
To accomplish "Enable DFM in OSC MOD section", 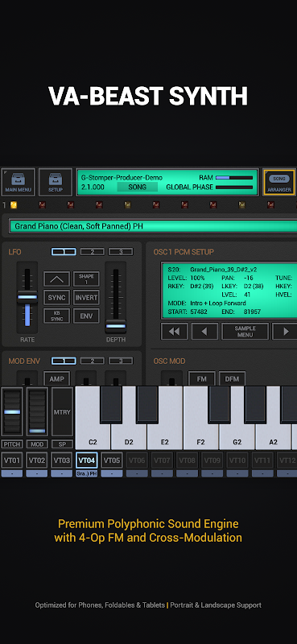I will [232, 379].
